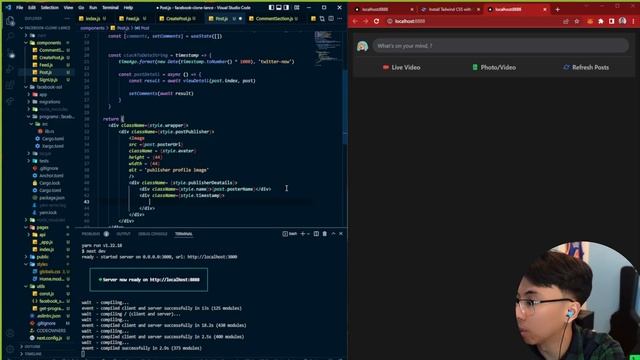Open the Edit menu in VS Code
This screenshot has width=640, height=360.
[x=32, y=7]
